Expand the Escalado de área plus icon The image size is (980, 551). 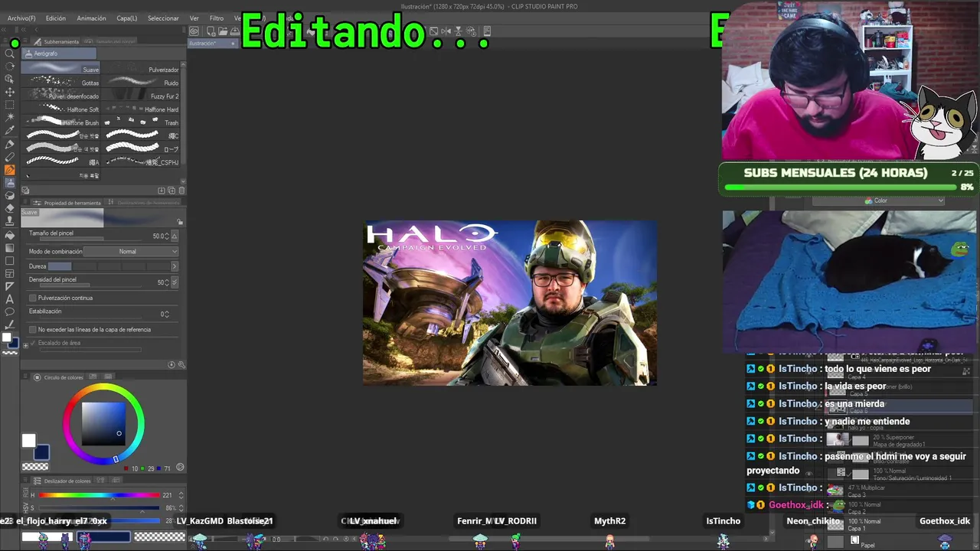coord(25,345)
